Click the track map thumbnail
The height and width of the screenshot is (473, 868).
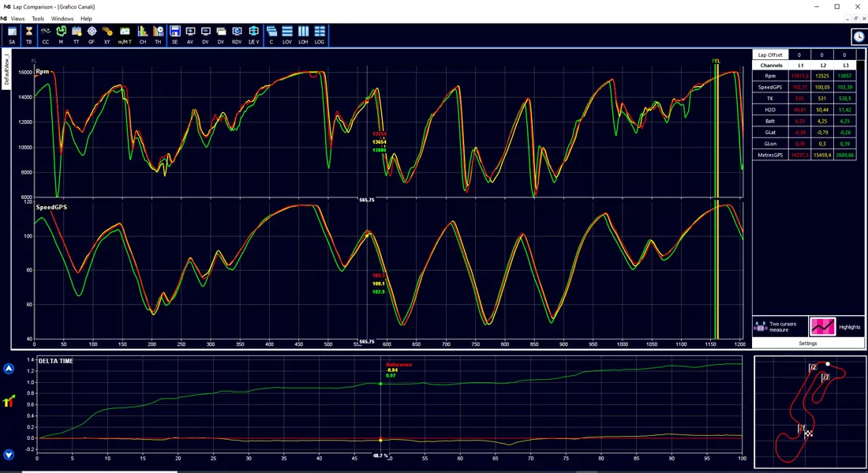click(x=809, y=412)
